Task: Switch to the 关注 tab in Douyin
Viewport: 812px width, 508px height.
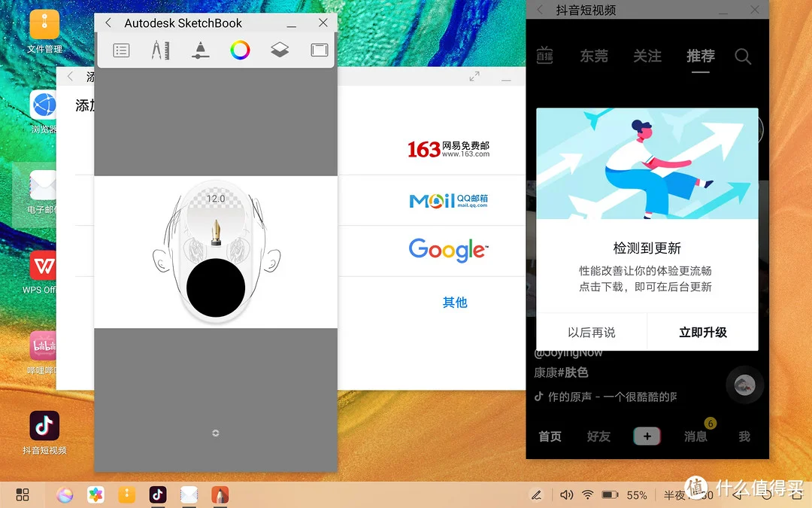Action: 647,56
